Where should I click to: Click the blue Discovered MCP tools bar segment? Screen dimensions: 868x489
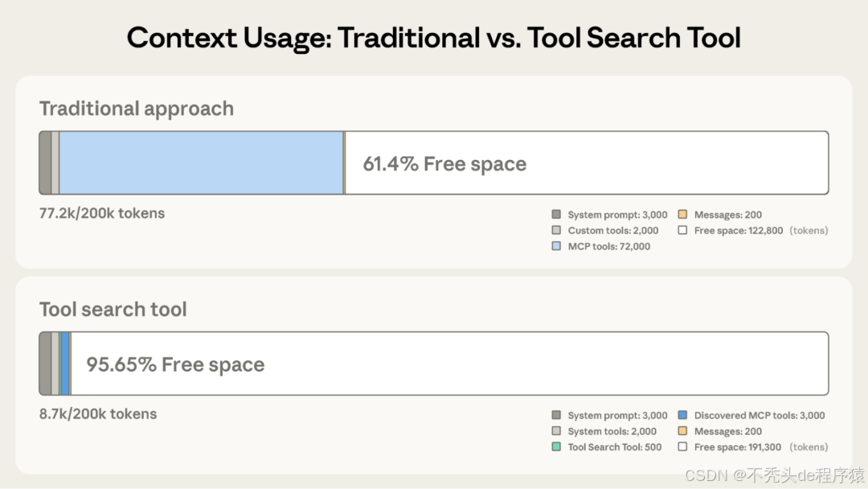click(x=65, y=364)
